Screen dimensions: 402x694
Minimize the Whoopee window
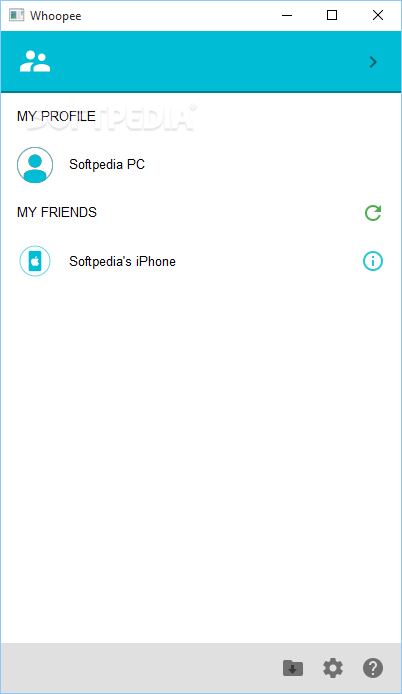tap(287, 15)
